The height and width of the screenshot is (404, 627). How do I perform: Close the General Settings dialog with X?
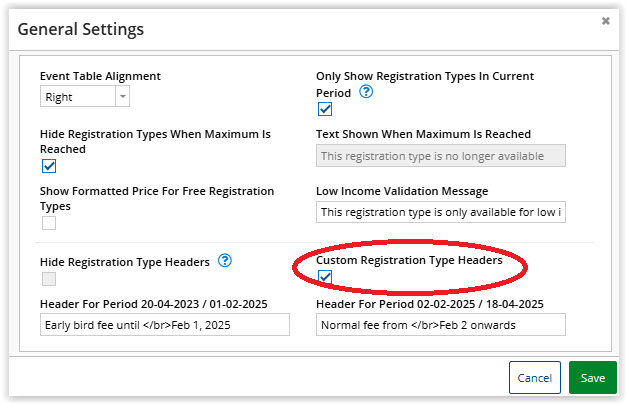606,20
